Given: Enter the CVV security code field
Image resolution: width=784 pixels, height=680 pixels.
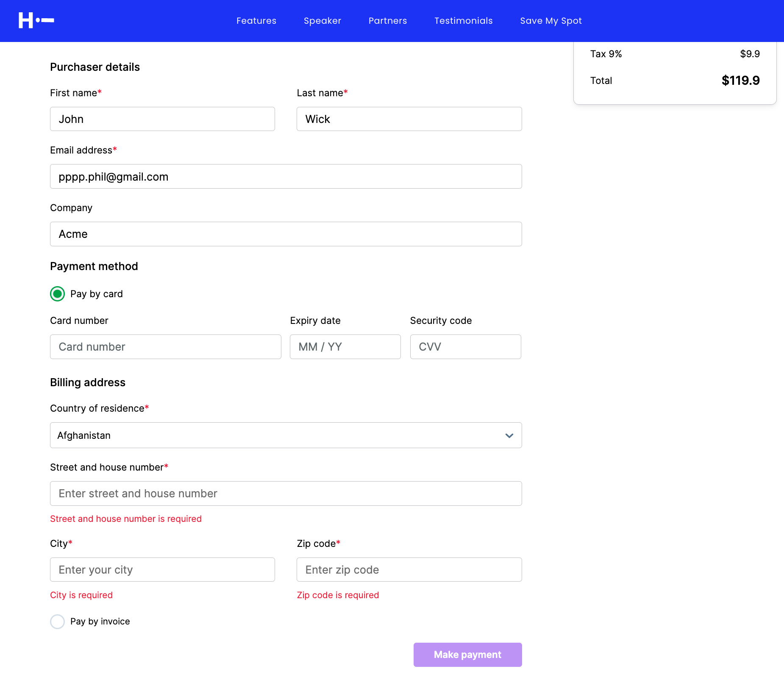Looking at the screenshot, I should (465, 347).
